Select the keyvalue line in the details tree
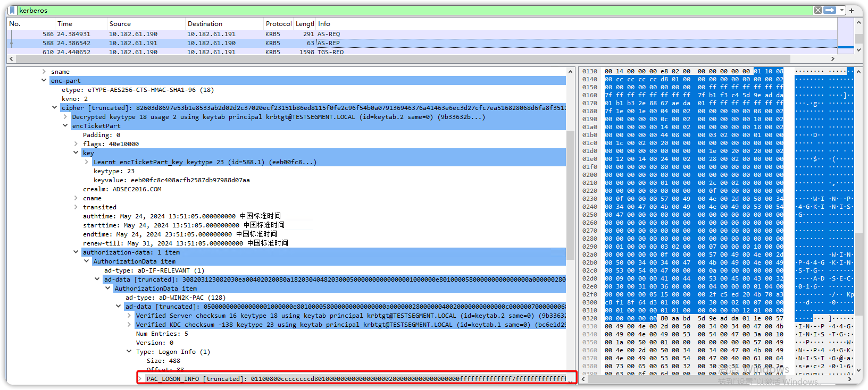Image resolution: width=868 pixels, height=390 pixels. click(171, 180)
